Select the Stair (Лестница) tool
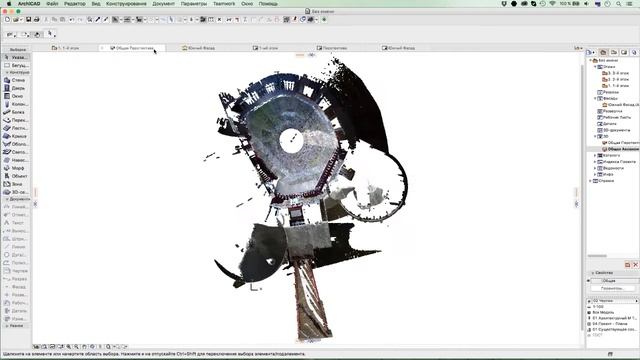This screenshot has height=360, width=640. [16, 128]
